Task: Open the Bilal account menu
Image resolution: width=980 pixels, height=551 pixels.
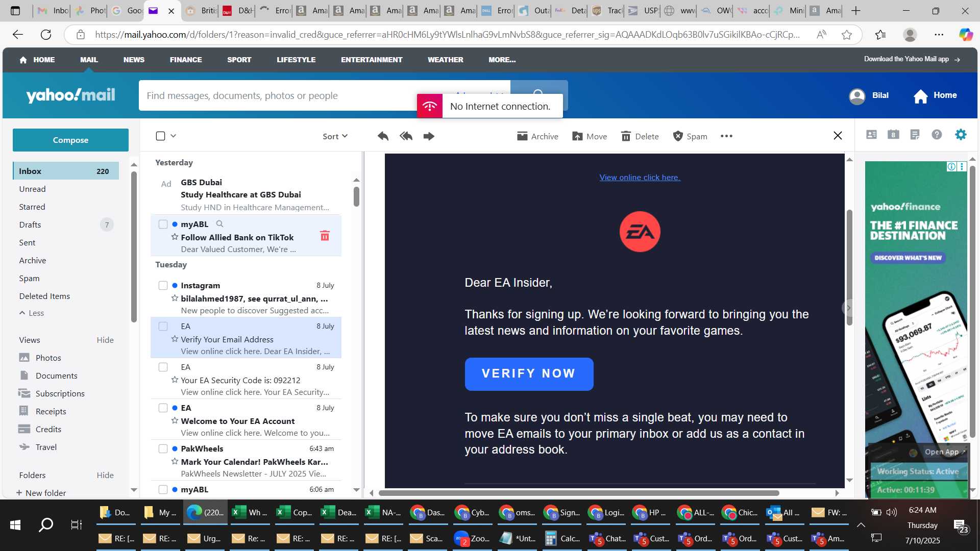Action: tap(869, 95)
